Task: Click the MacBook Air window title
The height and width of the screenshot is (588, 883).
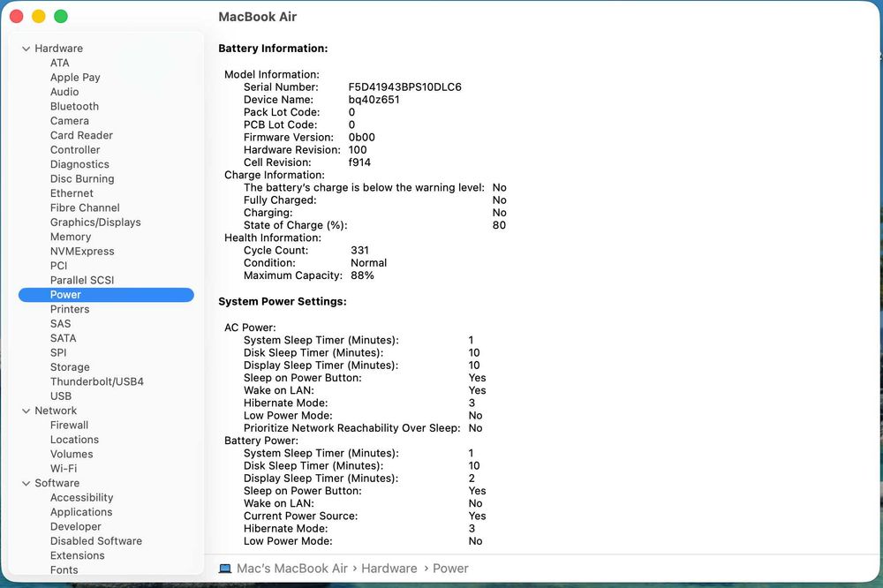Action: click(x=257, y=17)
